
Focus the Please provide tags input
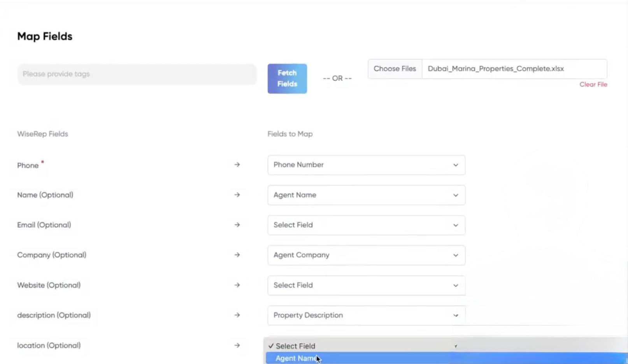(137, 74)
